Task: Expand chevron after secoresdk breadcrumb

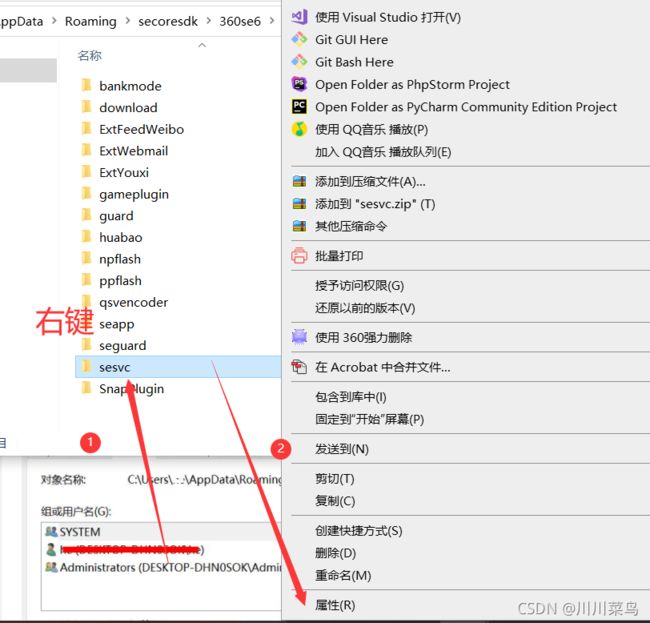Action: pyautogui.click(x=209, y=21)
